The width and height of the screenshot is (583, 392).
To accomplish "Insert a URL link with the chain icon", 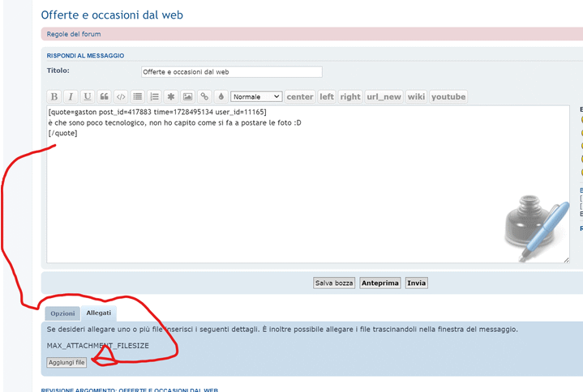I will click(x=204, y=96).
